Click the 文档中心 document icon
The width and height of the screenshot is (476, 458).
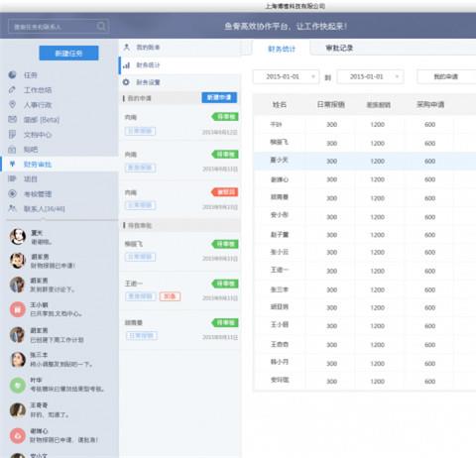click(12, 134)
